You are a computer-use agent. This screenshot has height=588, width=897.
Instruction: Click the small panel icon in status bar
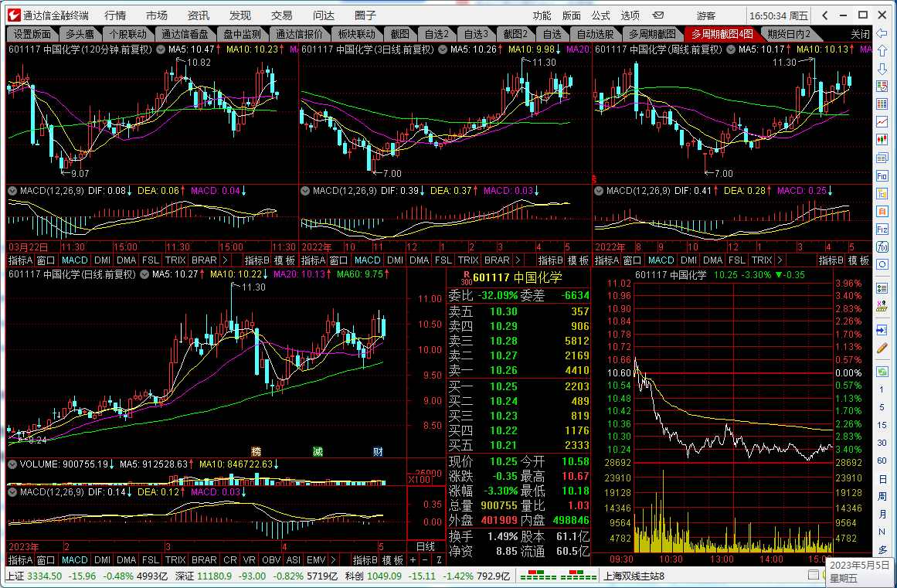(814, 575)
